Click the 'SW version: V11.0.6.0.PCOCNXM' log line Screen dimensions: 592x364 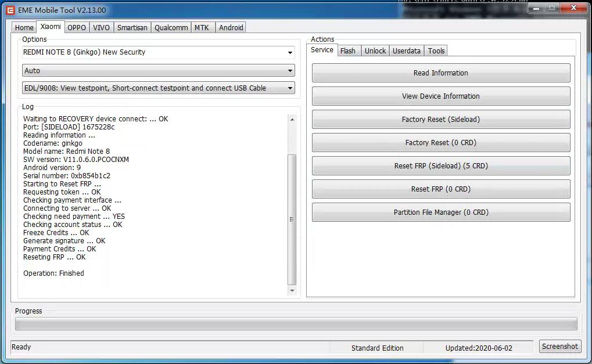76,159
